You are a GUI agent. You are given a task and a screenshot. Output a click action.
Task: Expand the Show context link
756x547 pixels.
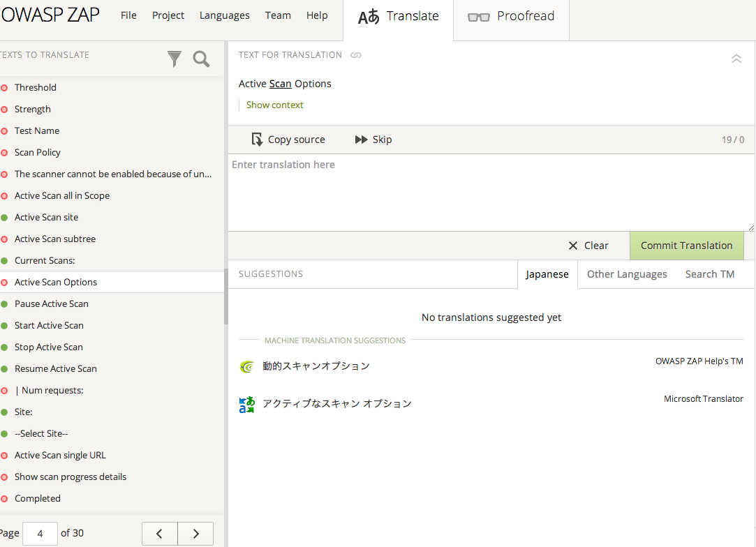click(274, 105)
